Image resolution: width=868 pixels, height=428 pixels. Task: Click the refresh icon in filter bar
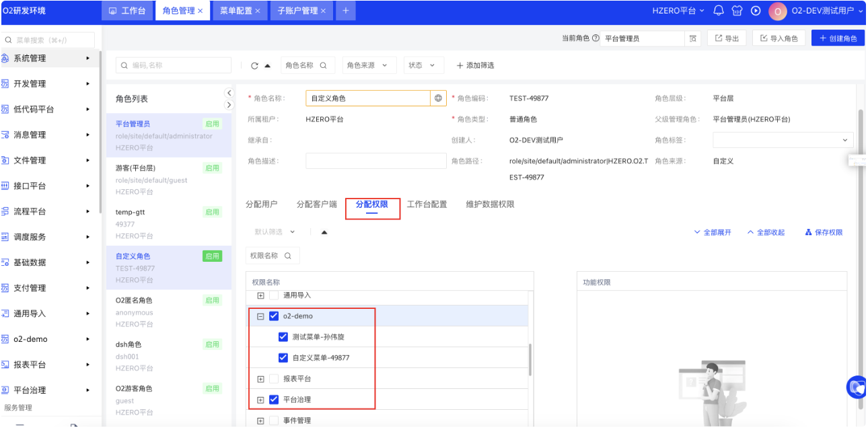click(x=254, y=66)
